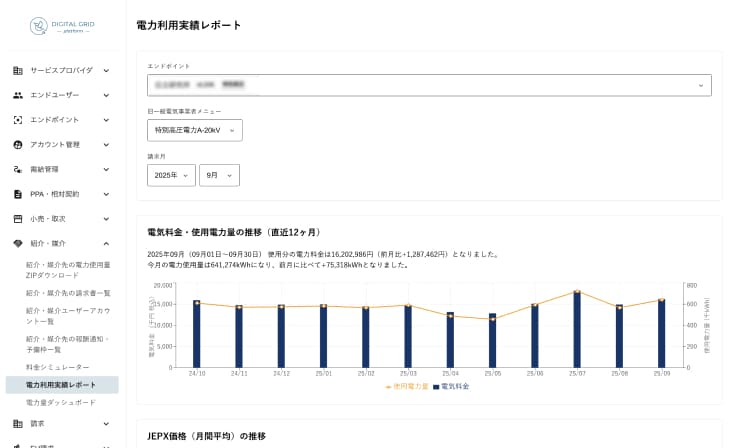Toggle 使用電力量 series in chart legend

pos(407,386)
